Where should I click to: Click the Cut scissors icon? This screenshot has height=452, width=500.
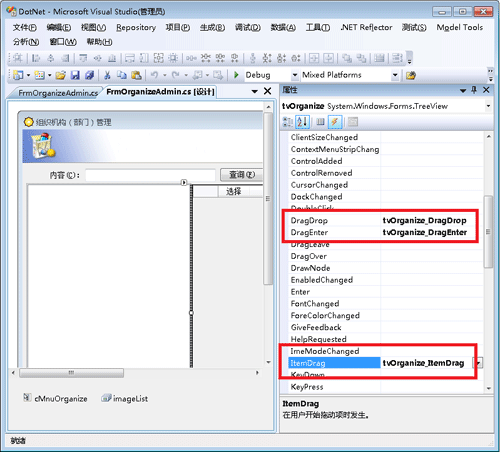(107, 75)
